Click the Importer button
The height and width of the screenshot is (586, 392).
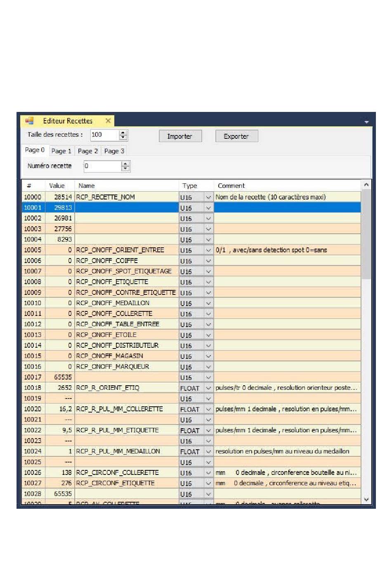(180, 136)
